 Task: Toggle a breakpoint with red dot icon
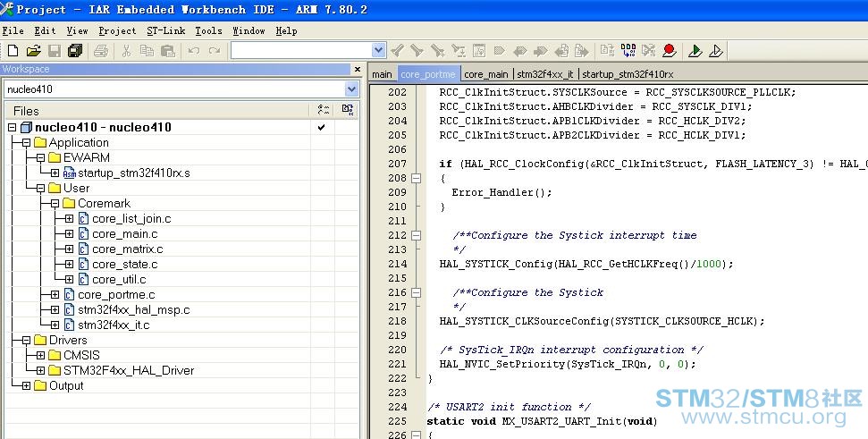coord(670,51)
